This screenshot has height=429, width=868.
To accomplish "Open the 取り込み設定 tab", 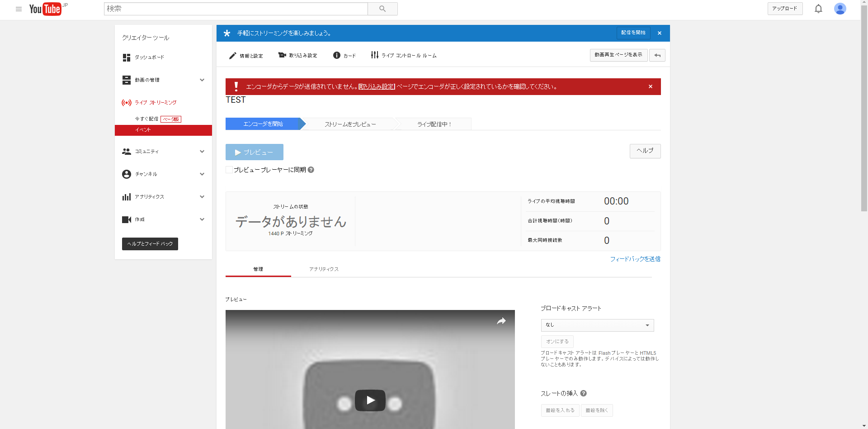I will [x=298, y=56].
